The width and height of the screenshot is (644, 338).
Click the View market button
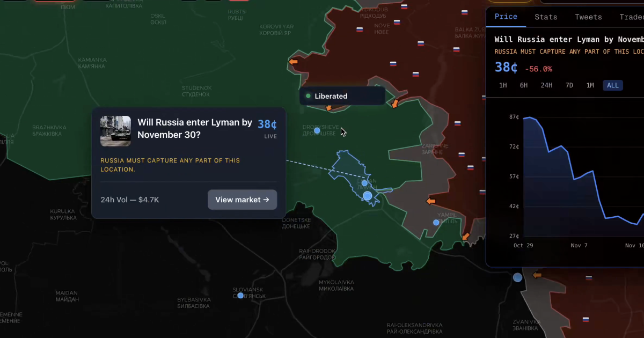[x=242, y=200]
